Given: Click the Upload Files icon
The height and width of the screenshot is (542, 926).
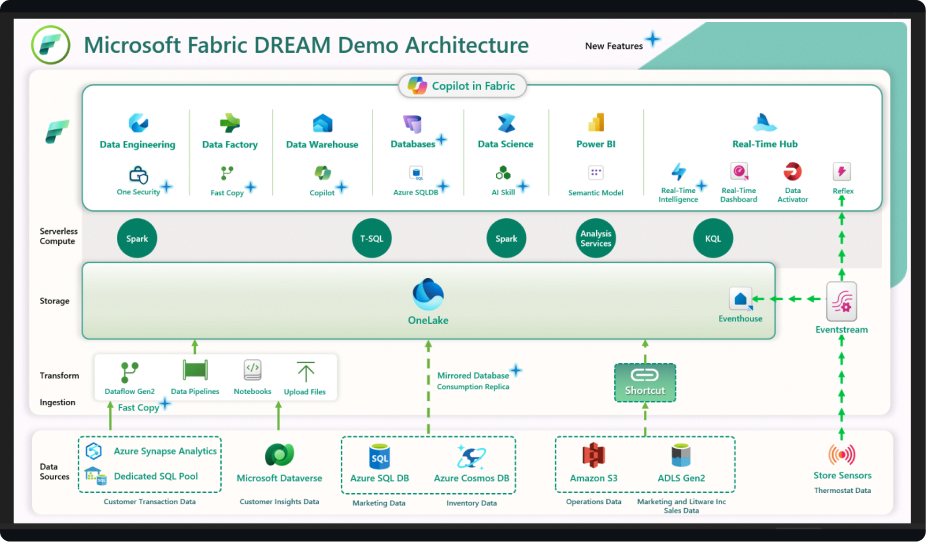Looking at the screenshot, I should click(305, 372).
